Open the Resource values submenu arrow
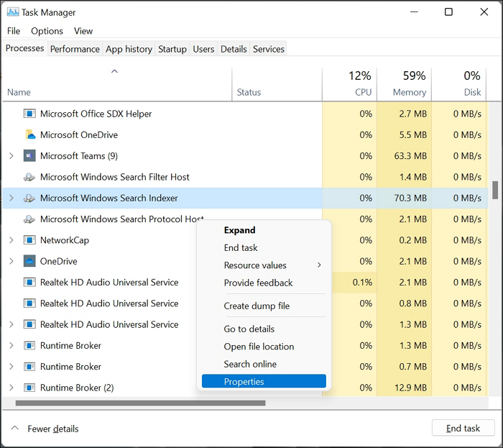The image size is (503, 448). [319, 265]
